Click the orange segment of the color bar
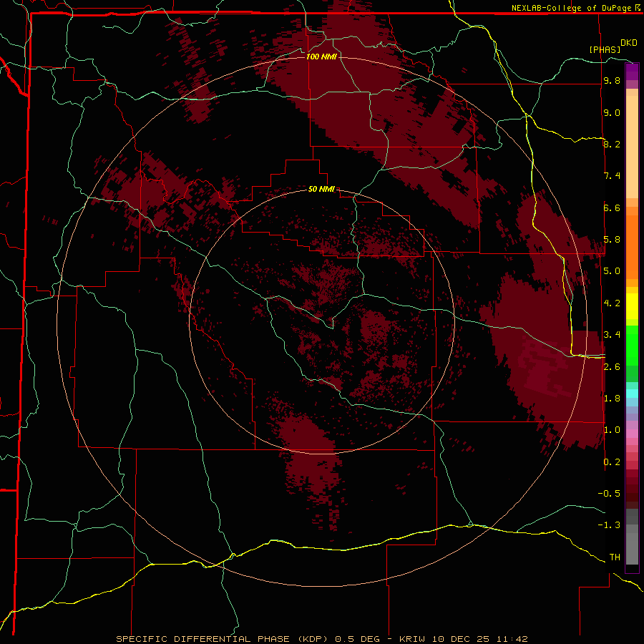Image resolution: width=644 pixels, height=644 pixels. click(x=632, y=248)
